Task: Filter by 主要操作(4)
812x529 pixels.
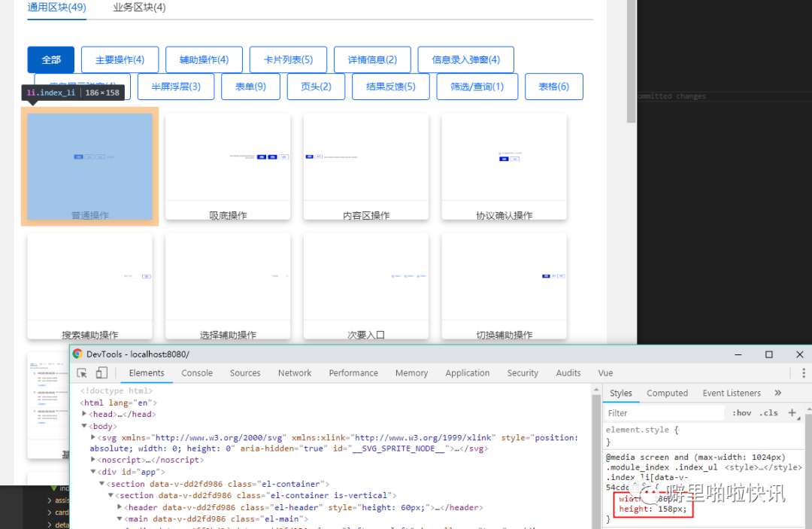Action: pos(120,59)
